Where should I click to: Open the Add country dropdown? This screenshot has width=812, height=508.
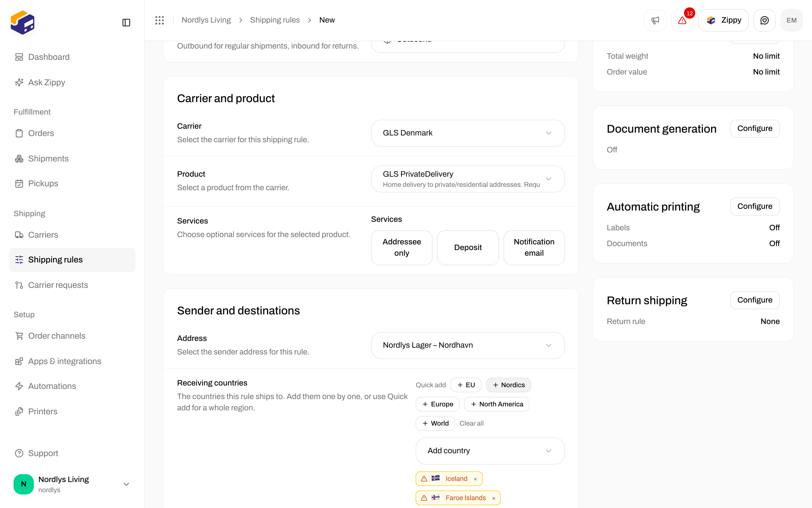(x=490, y=451)
